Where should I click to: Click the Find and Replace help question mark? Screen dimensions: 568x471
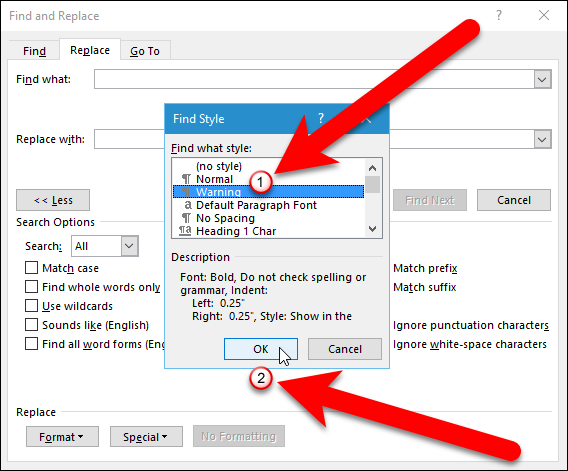coord(499,16)
